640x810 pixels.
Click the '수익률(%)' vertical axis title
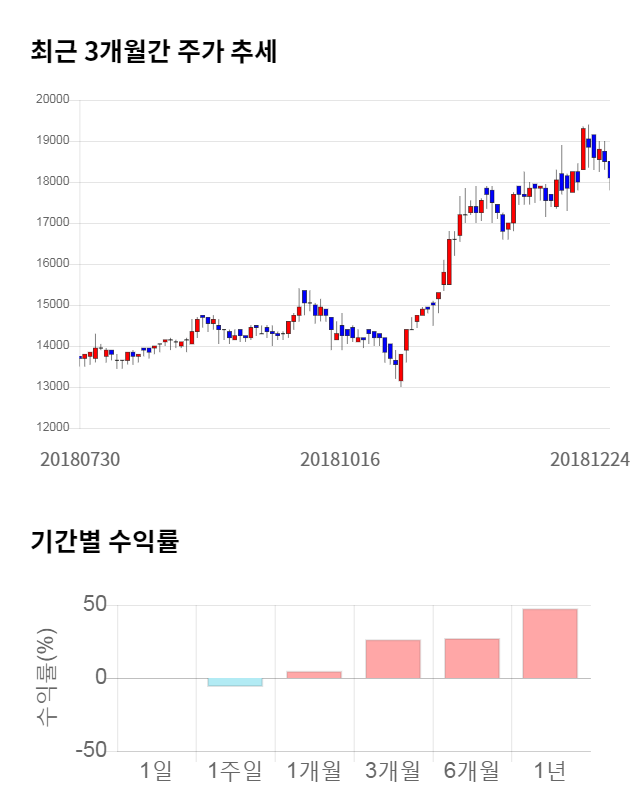pyautogui.click(x=47, y=678)
